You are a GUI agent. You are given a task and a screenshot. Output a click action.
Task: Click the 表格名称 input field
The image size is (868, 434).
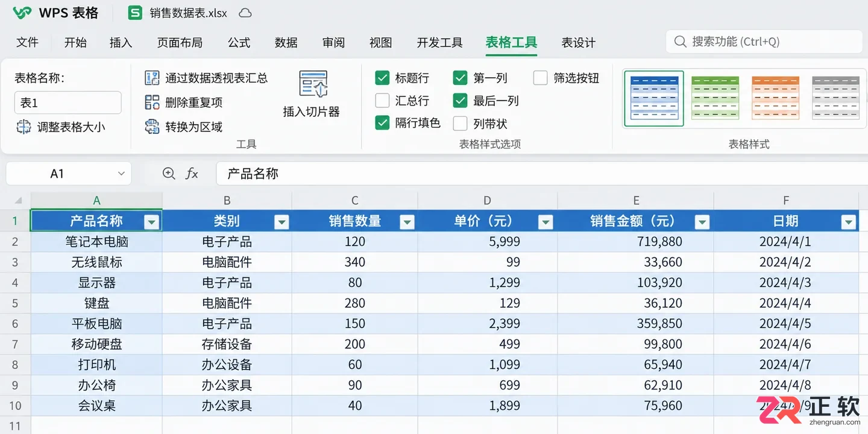68,102
